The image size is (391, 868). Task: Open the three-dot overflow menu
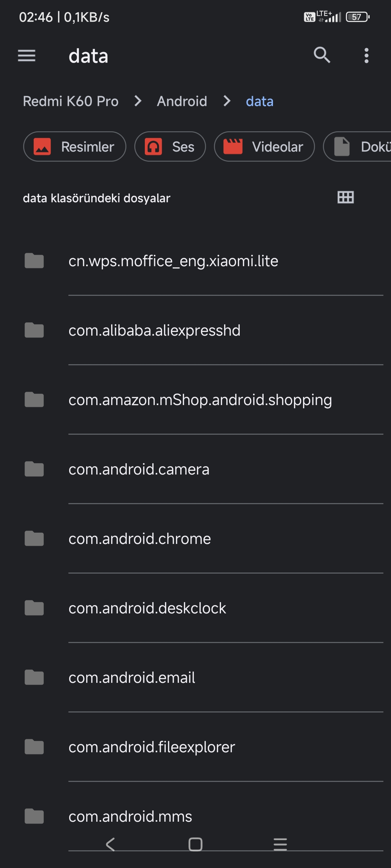366,56
